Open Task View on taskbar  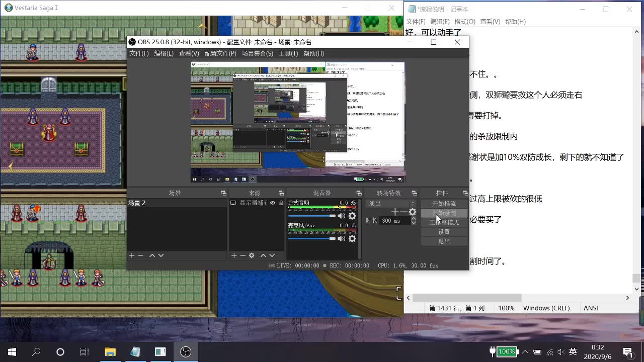[x=85, y=352]
